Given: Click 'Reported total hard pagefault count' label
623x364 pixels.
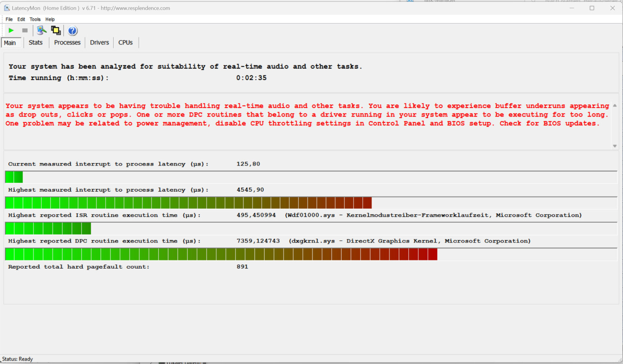Looking at the screenshot, I should point(79,267).
